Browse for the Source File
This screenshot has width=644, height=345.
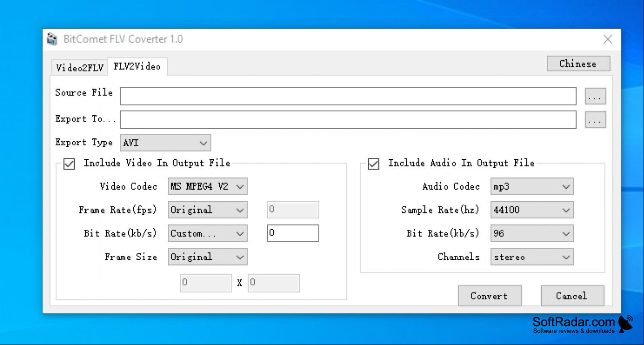click(x=596, y=96)
